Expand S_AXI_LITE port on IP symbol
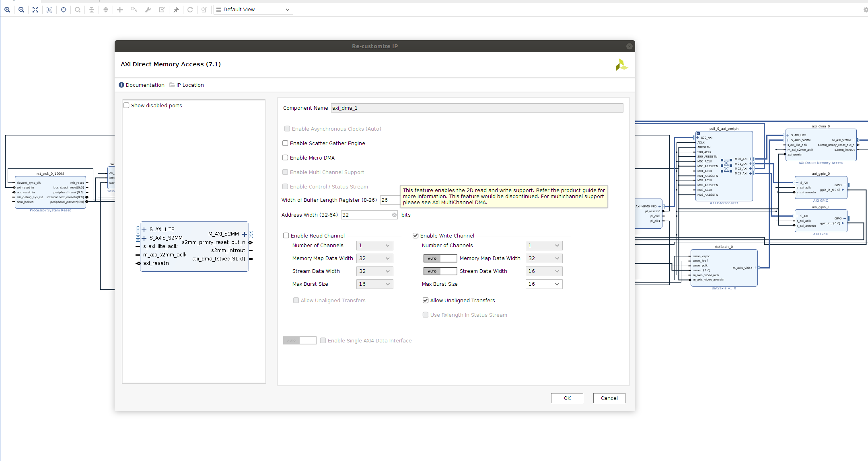Viewport: 868px width, 461px height. (144, 229)
